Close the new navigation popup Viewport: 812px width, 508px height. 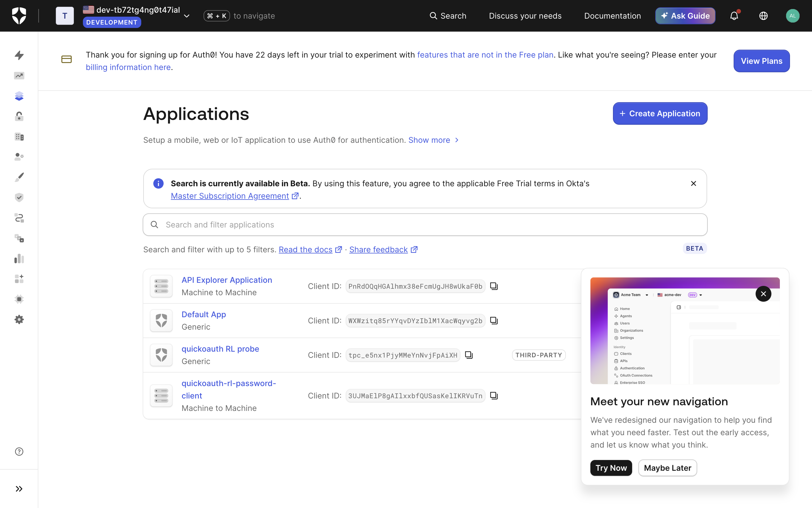[x=763, y=294]
